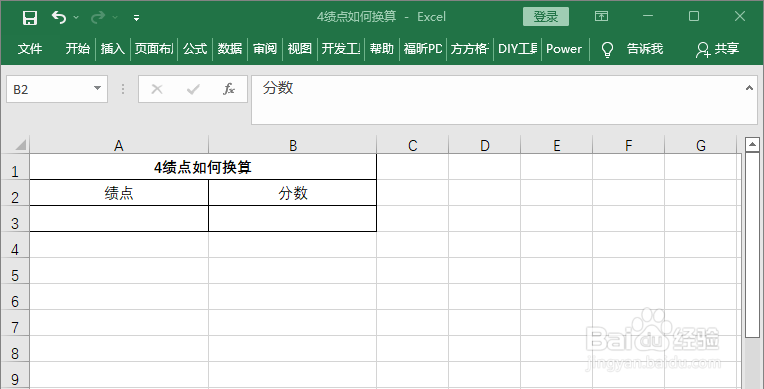The image size is (764, 389).
Task: Switch to the 插入 ribbon tab
Action: tap(113, 49)
